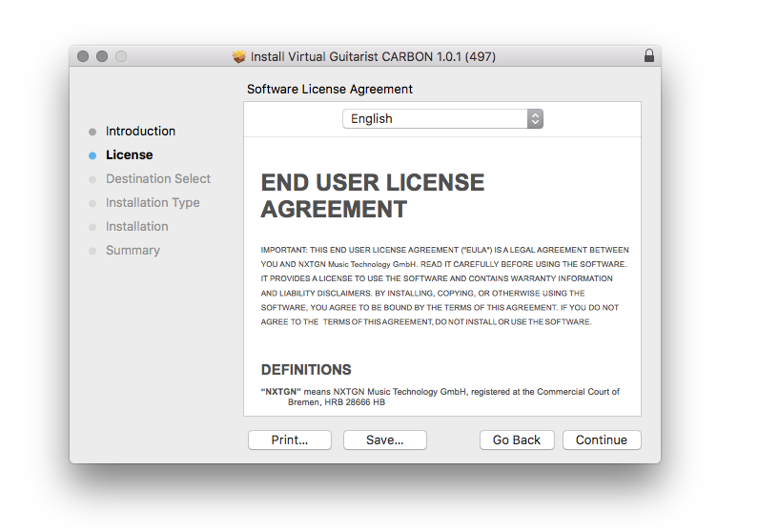Click the Install Virtual Guitarist CARBON window title
Image resolution: width=758 pixels, height=532 pixels.
(373, 56)
